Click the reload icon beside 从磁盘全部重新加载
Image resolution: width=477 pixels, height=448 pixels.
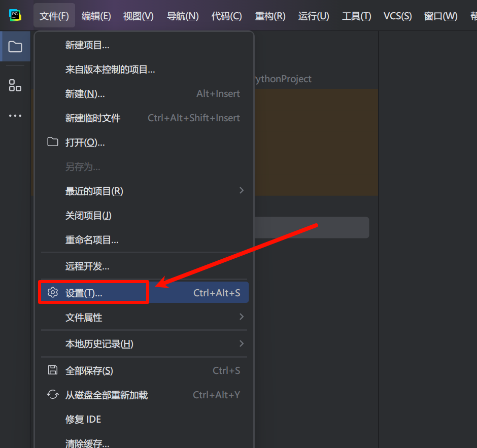coord(53,395)
